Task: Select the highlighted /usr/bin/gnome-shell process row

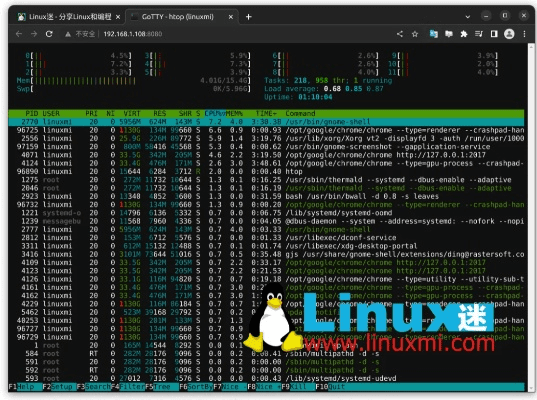Action: (266, 122)
